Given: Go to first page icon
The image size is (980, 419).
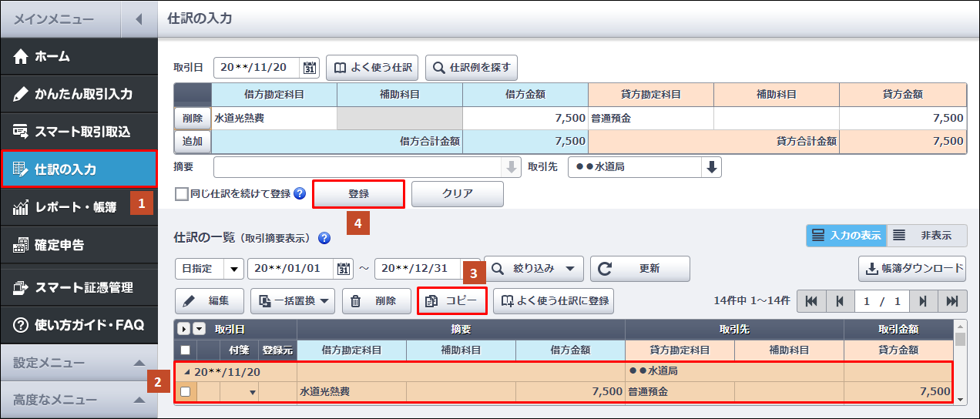Looking at the screenshot, I should 811,301.
